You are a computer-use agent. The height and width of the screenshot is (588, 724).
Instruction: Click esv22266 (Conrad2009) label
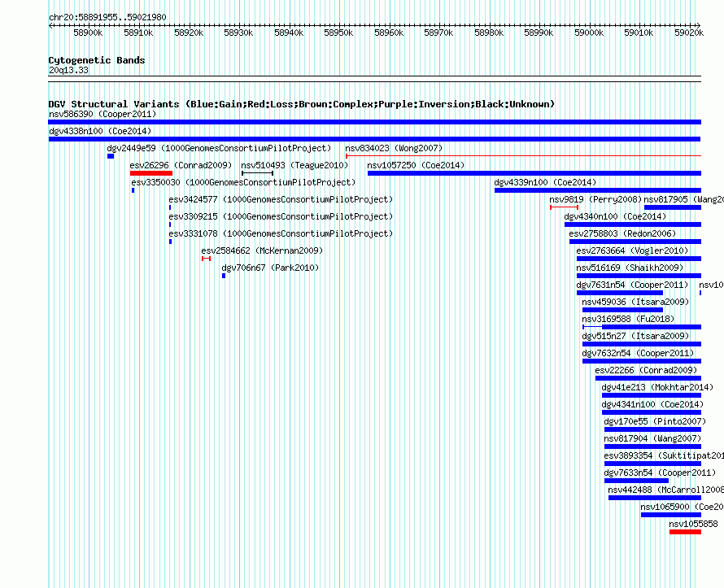click(x=646, y=370)
